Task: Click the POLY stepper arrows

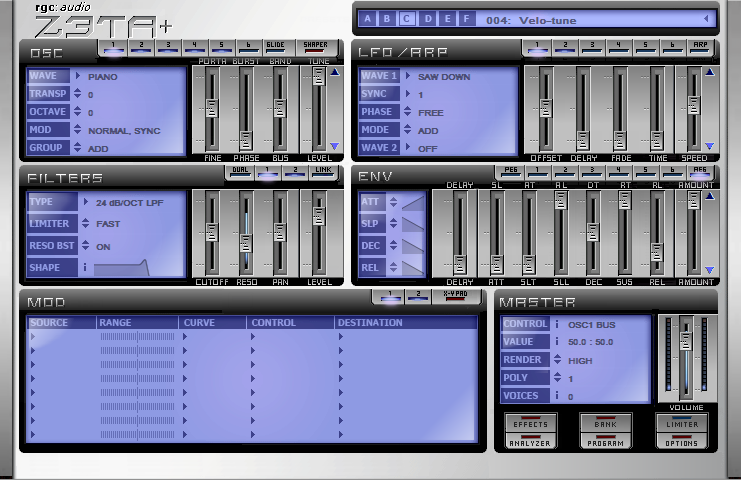Action: tap(558, 377)
